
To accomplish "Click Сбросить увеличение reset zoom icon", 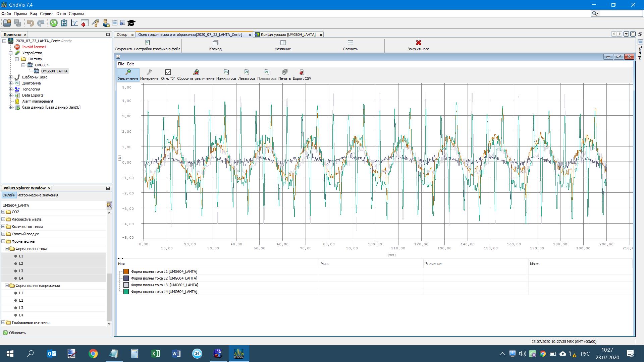I will [196, 74].
